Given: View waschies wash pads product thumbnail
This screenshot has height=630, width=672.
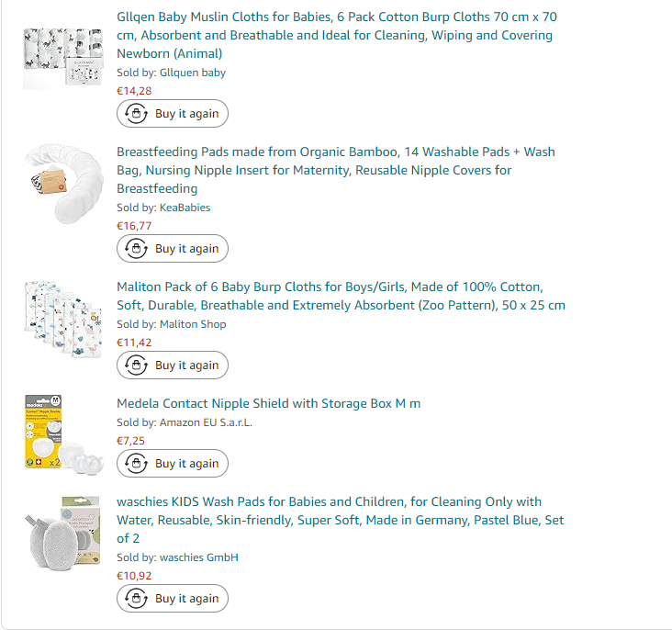Looking at the screenshot, I should tap(63, 532).
